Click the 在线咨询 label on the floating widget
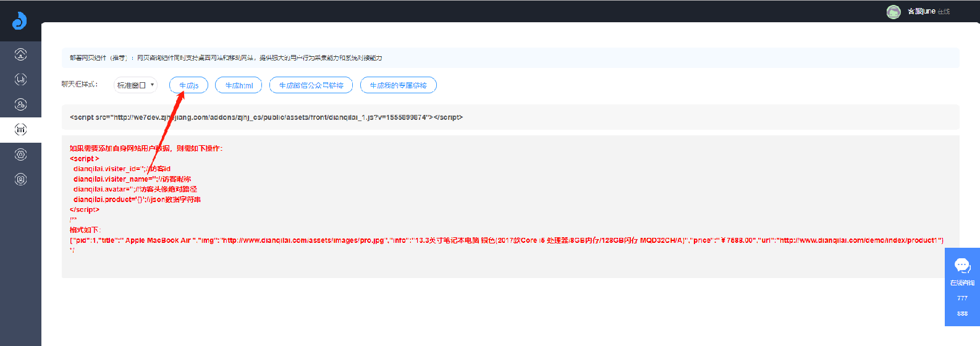This screenshot has width=980, height=346. pyautogui.click(x=962, y=282)
